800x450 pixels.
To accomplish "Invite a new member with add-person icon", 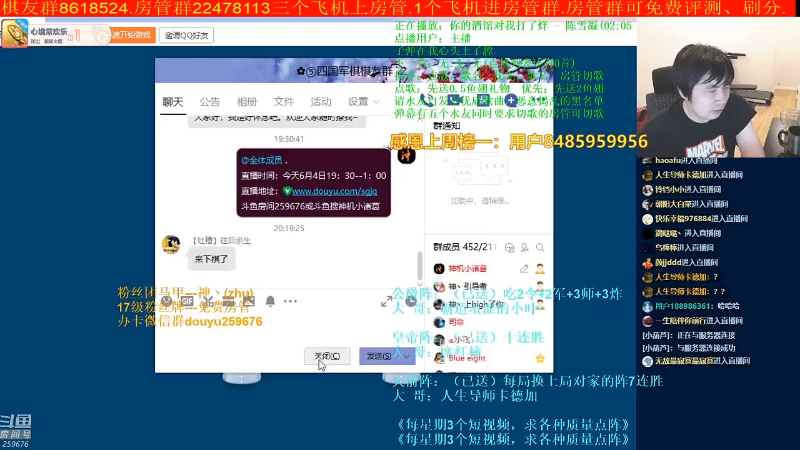I will pyautogui.click(x=524, y=247).
